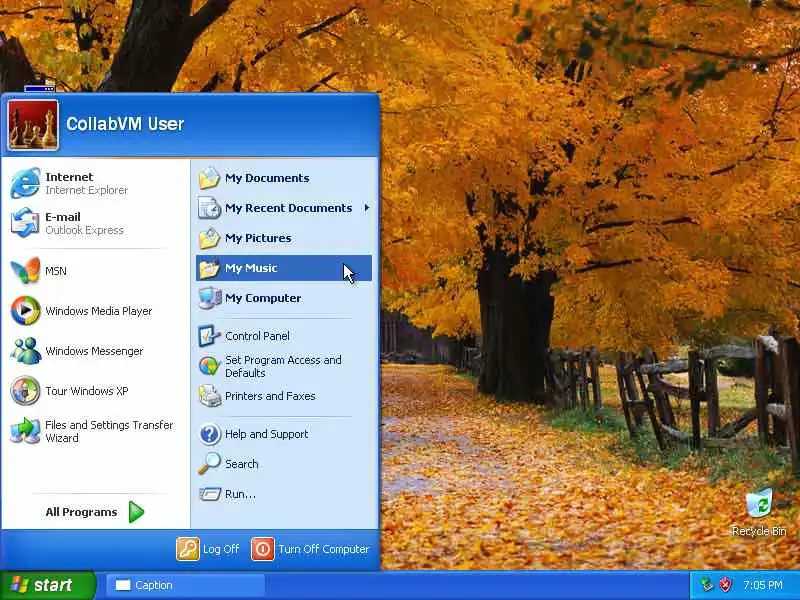
Task: Click the Help and Support question-mark icon
Action: pyautogui.click(x=209, y=434)
